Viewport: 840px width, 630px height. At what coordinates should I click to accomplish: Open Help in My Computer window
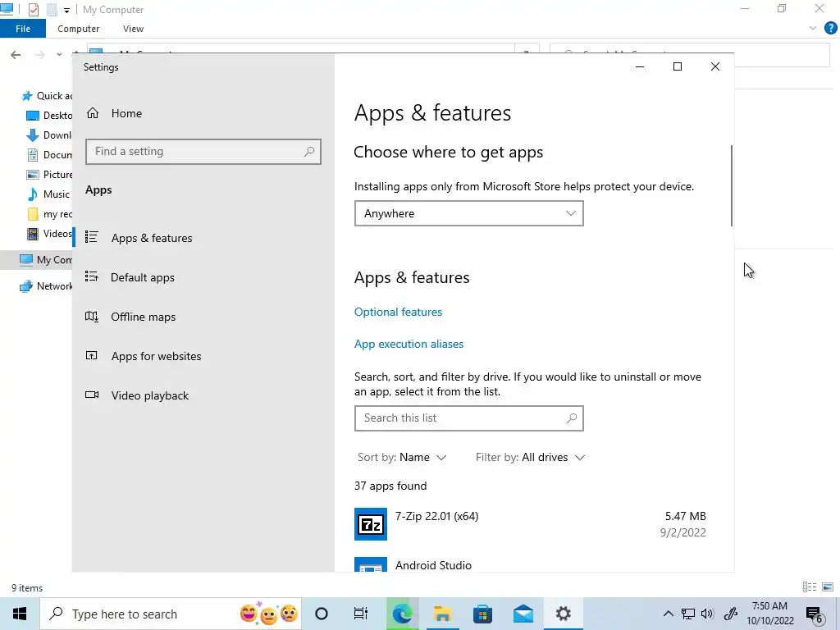click(830, 29)
